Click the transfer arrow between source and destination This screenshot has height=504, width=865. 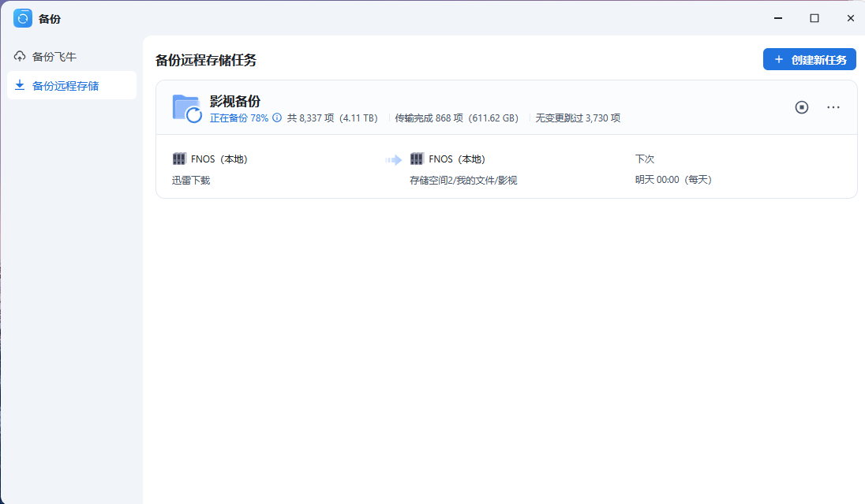coord(394,160)
